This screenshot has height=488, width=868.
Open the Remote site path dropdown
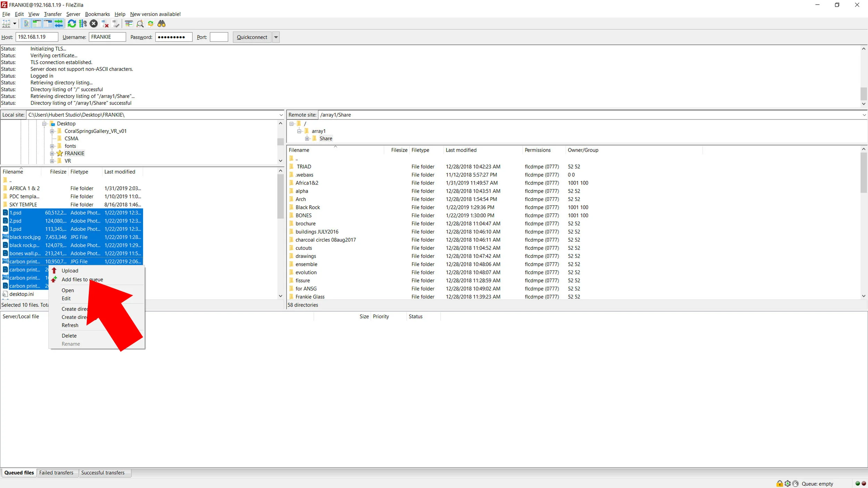click(864, 115)
